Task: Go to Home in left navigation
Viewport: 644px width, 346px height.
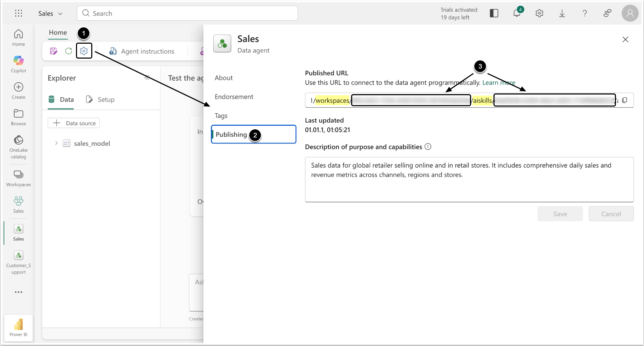Action: tap(18, 38)
